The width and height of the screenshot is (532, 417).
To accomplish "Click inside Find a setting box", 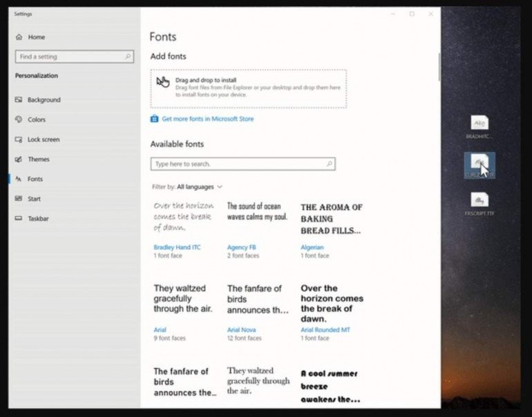I will click(75, 57).
